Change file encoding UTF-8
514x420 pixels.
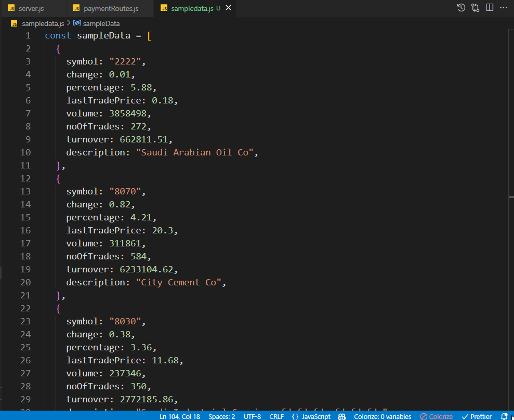252,416
